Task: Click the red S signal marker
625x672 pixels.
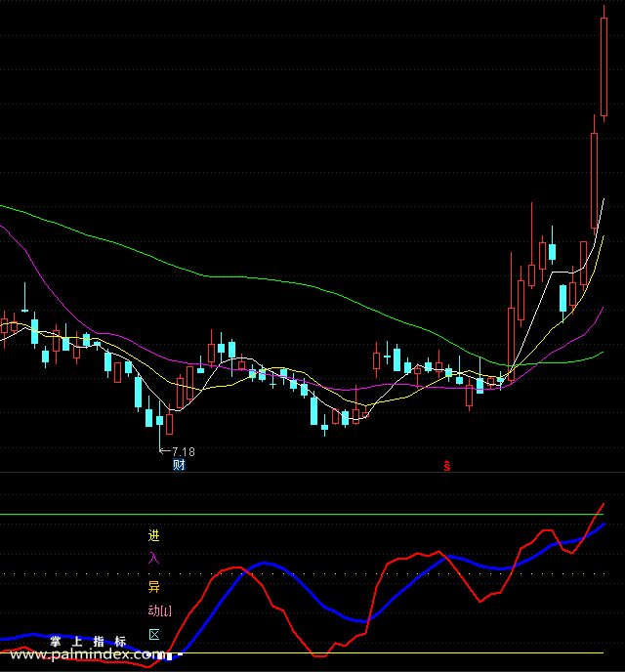Action: click(x=447, y=466)
